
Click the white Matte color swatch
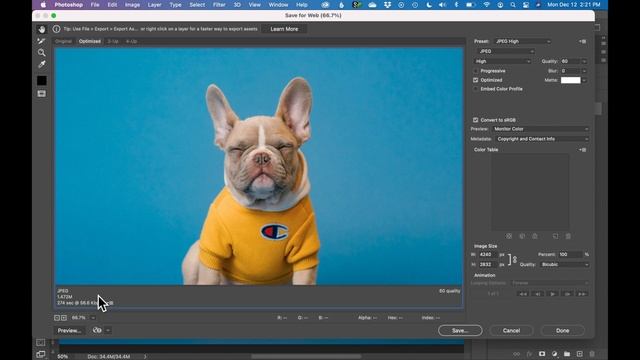click(571, 80)
